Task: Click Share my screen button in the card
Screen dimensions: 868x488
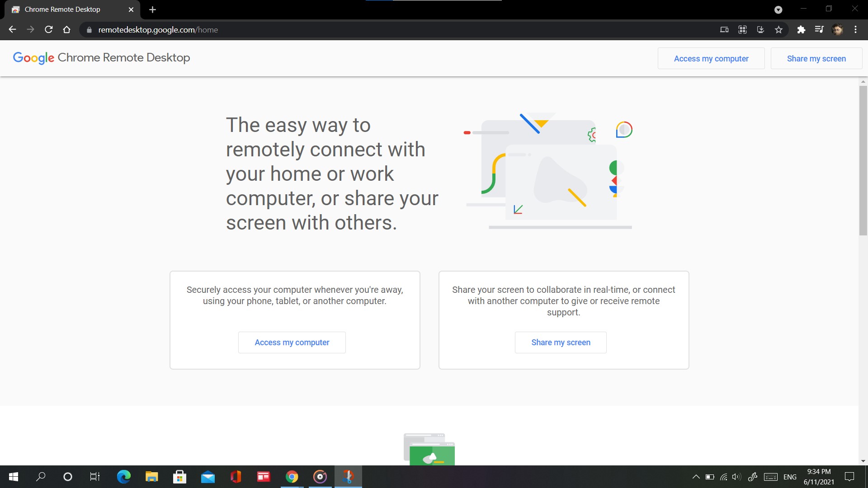Action: 561,343
